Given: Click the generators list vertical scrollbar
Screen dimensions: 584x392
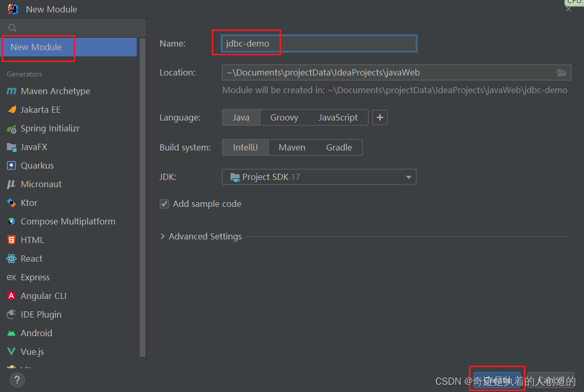Looking at the screenshot, I should pyautogui.click(x=143, y=197).
